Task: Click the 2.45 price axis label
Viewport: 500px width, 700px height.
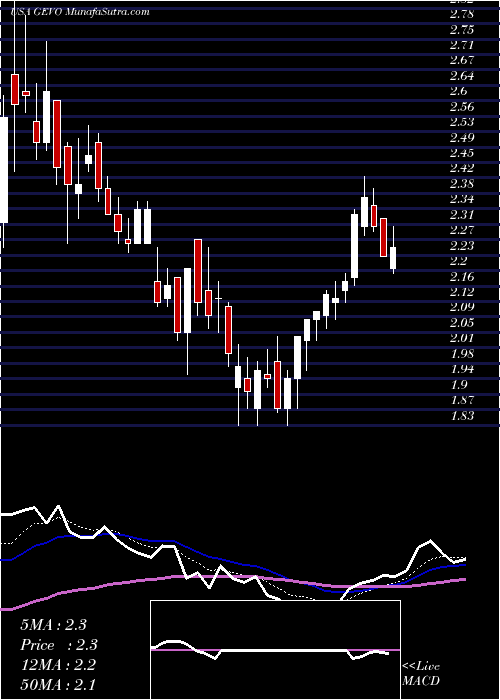Action: coord(462,153)
